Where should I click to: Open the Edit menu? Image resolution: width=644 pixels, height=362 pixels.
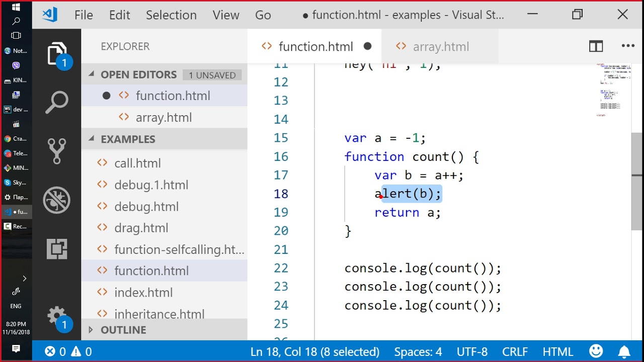[120, 15]
